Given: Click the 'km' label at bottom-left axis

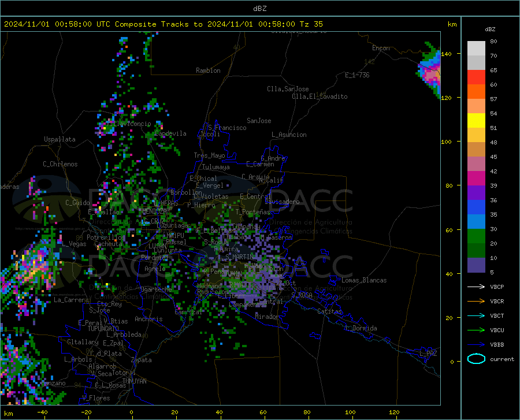Looking at the screenshot, I should tap(8, 414).
